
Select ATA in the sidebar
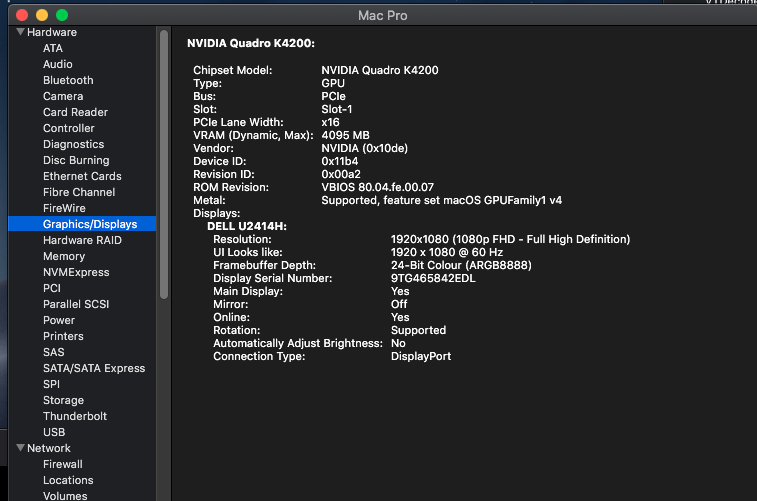coord(53,48)
